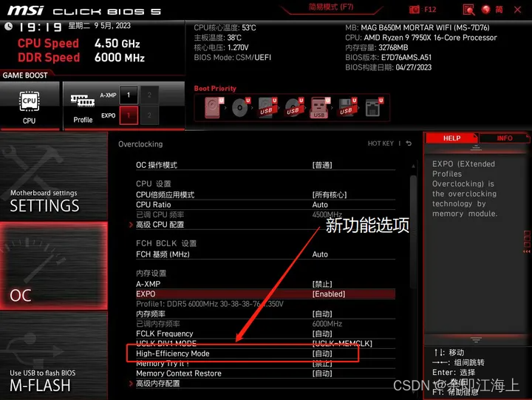Click the clock icon beside the time
This screenshot has height=400, width=532.
[x=8, y=26]
